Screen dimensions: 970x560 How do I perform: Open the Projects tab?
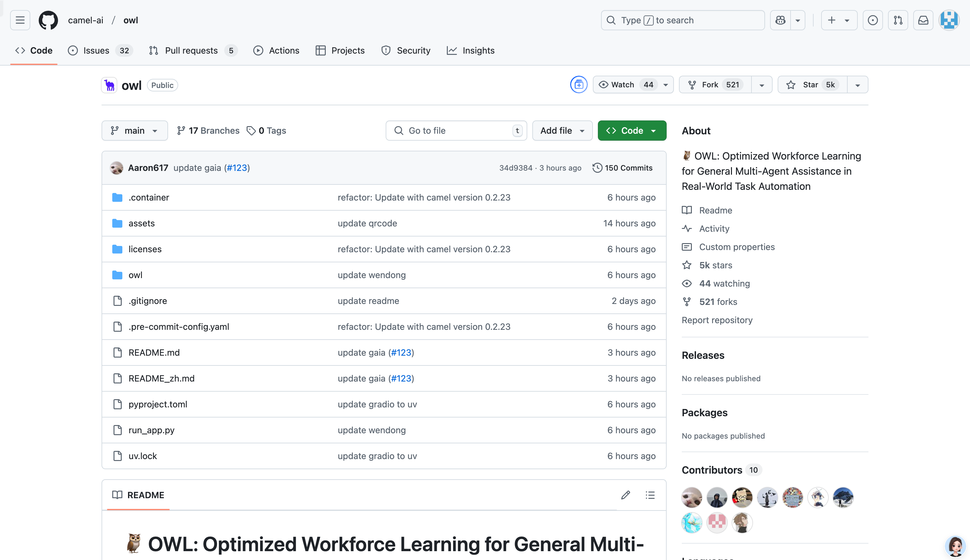(x=340, y=50)
